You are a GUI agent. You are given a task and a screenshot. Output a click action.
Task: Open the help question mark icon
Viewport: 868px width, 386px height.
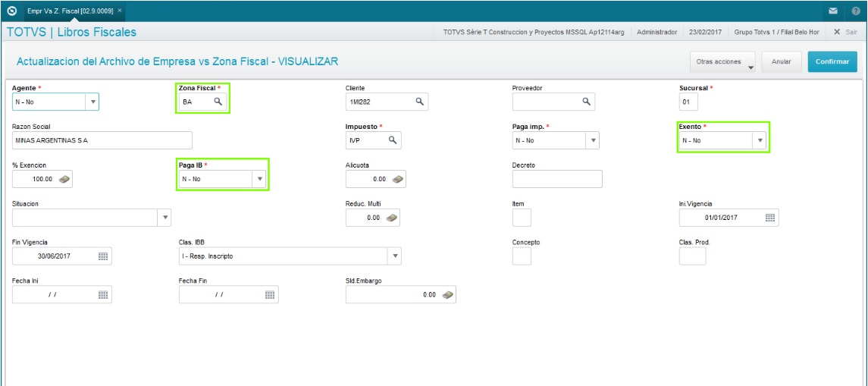pyautogui.click(x=856, y=11)
